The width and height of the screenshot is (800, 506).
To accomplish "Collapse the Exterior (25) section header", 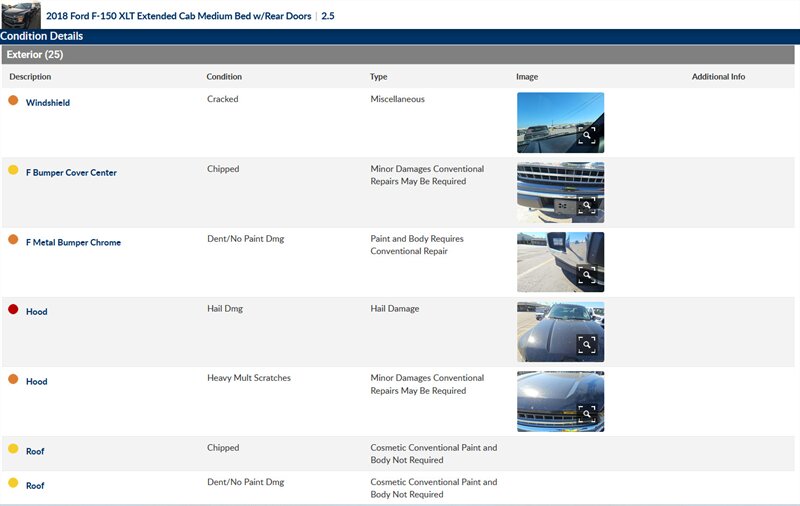I will point(34,55).
